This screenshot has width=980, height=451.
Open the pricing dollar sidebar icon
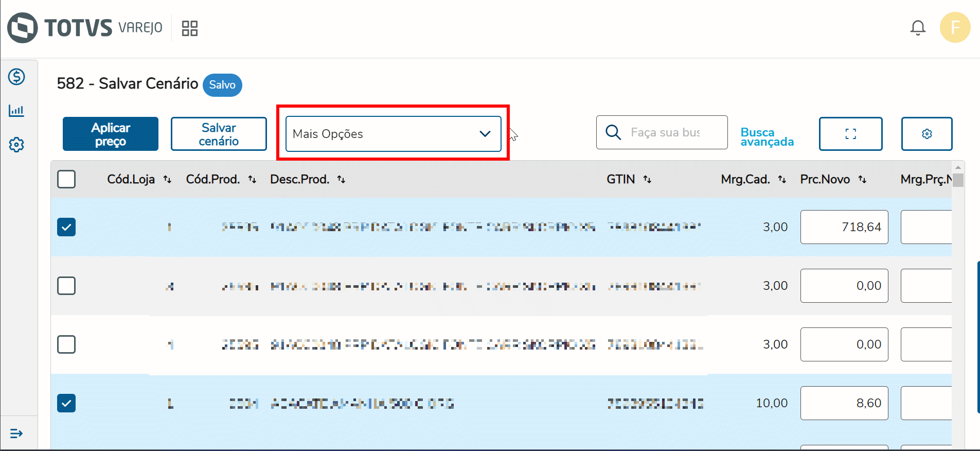click(16, 77)
